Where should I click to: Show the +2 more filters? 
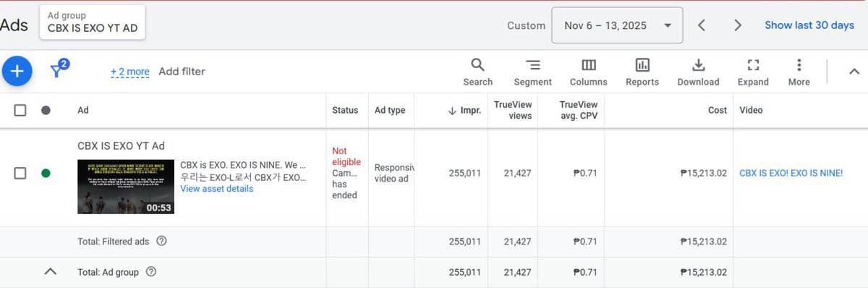pyautogui.click(x=130, y=72)
